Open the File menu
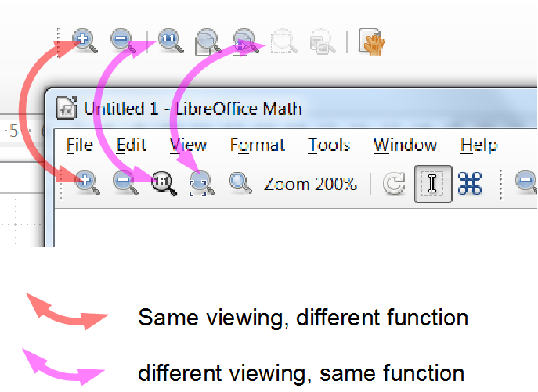538x392 pixels. pos(79,146)
